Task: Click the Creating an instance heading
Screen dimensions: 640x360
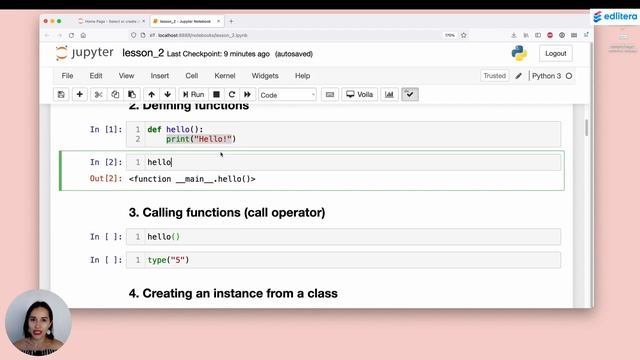Action: 233,293
